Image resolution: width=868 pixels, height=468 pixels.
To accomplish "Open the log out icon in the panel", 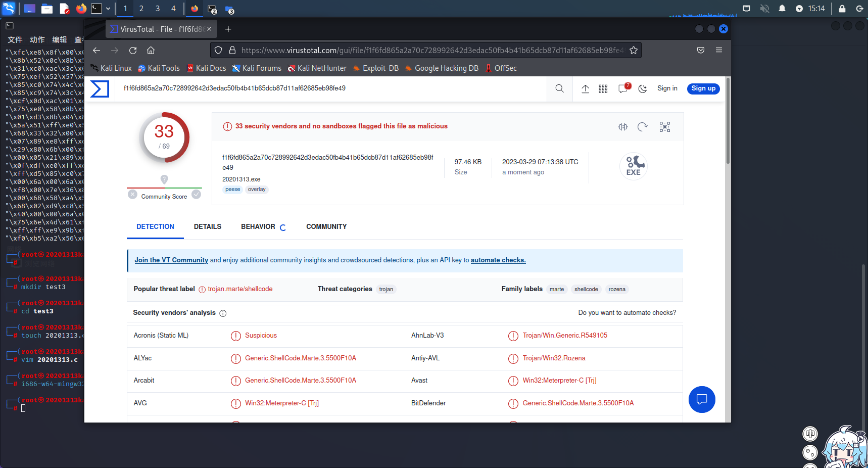I will pos(859,9).
